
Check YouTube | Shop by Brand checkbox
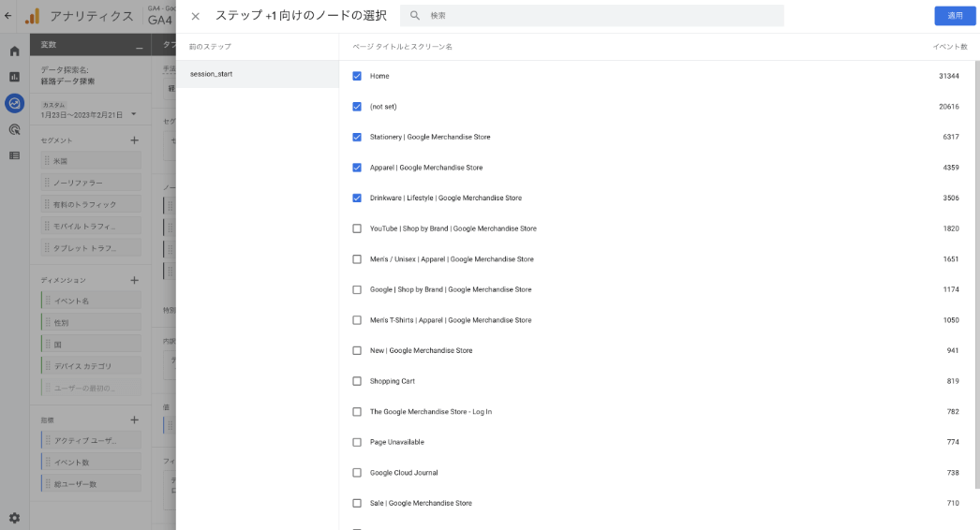tap(357, 228)
